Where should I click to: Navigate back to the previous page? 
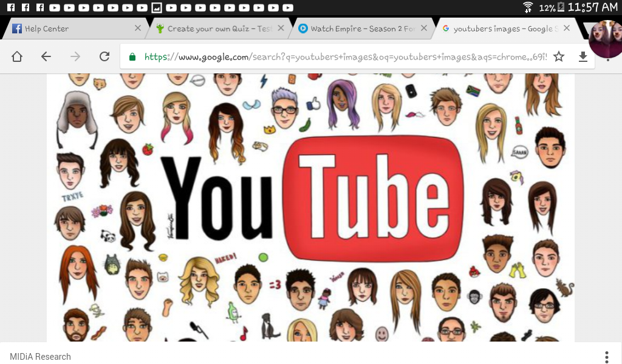[x=46, y=56]
